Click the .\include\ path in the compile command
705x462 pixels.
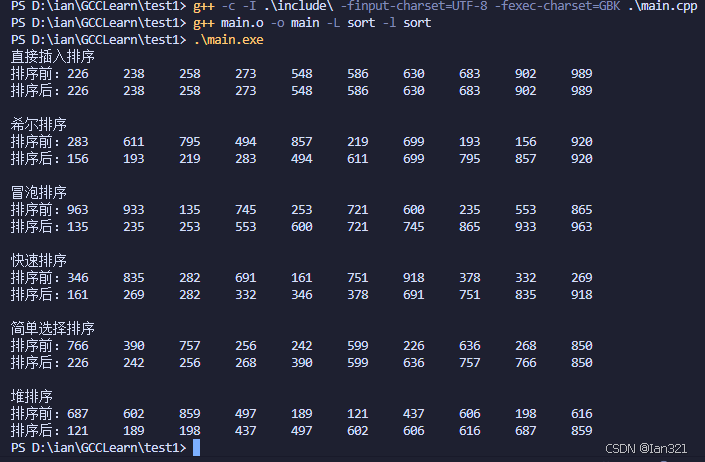(298, 6)
